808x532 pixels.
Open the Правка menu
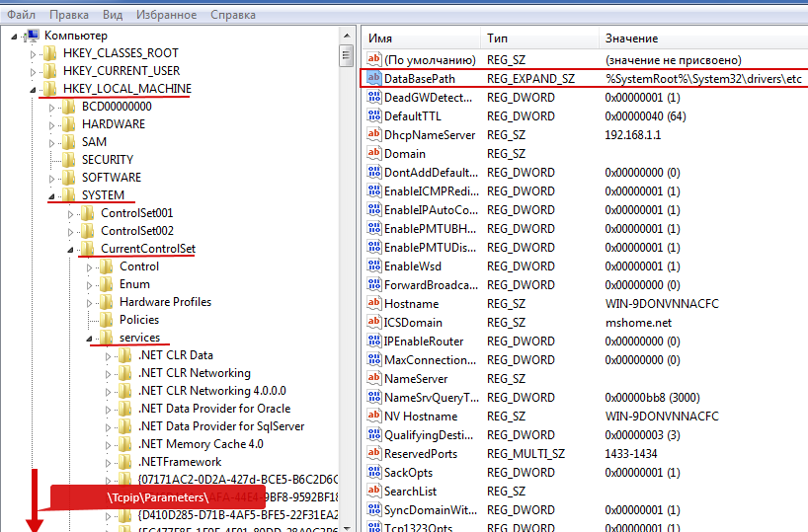[69, 15]
